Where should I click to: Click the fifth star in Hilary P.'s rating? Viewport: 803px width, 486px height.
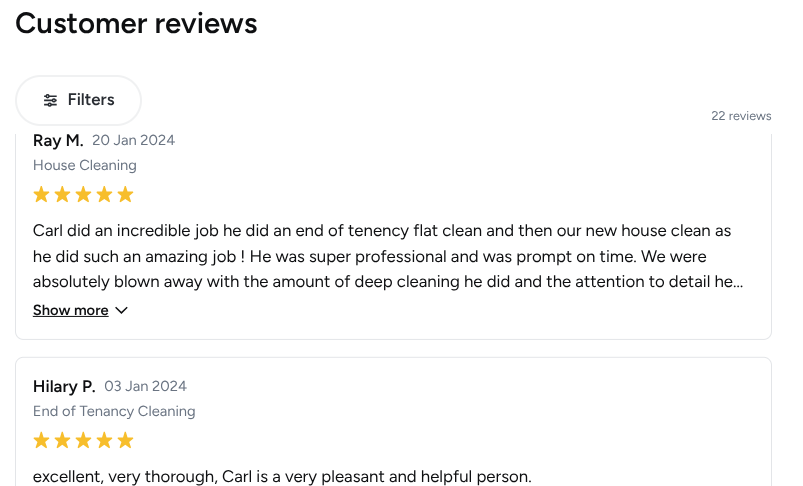coord(125,440)
